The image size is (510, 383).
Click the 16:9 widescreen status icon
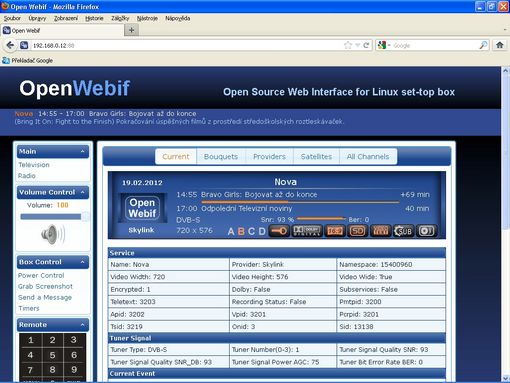335,231
